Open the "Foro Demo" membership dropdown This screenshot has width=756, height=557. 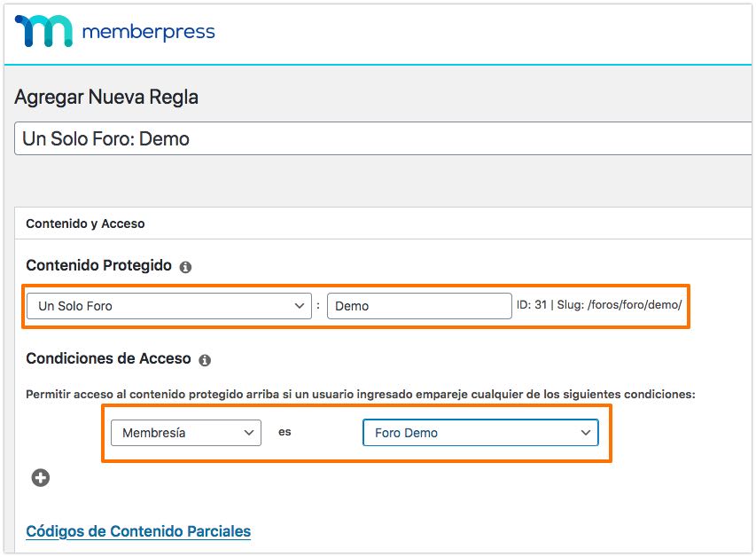[480, 433]
